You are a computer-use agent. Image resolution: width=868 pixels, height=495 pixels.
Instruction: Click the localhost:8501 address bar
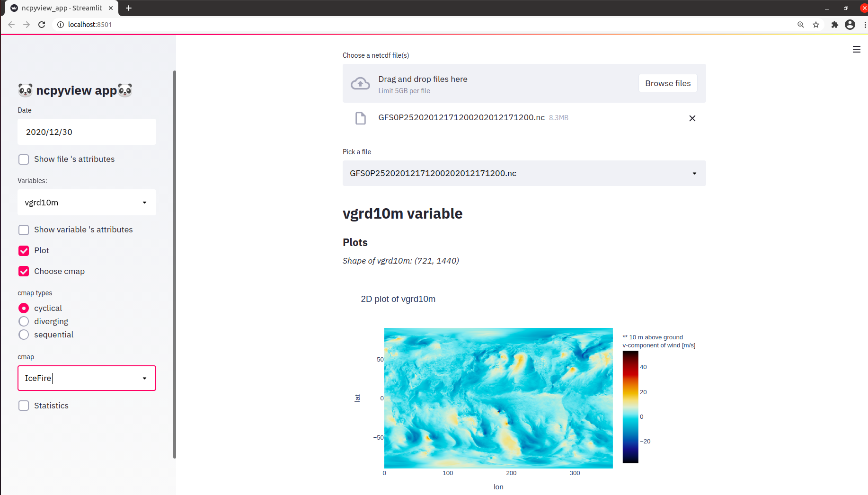[90, 24]
